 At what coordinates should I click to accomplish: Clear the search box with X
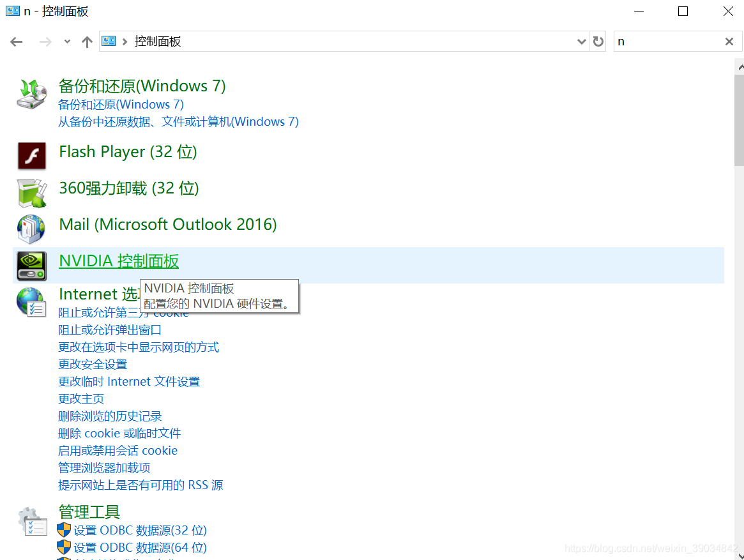pos(729,42)
